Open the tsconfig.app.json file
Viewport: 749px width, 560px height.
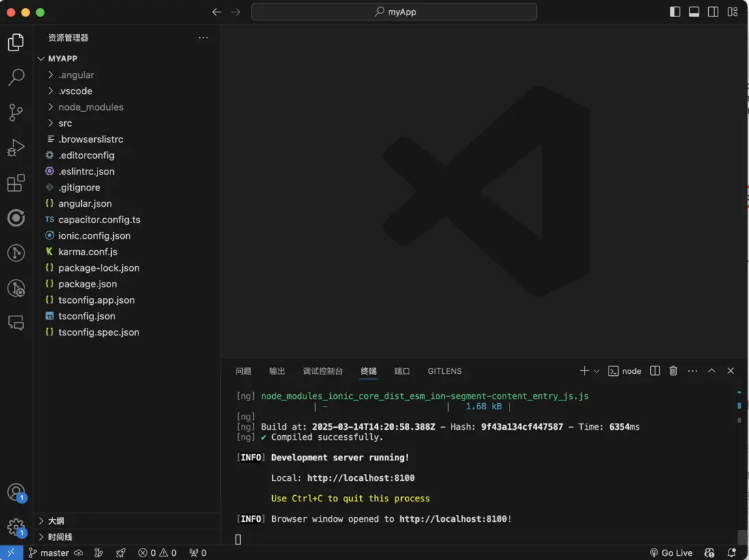(128, 300)
